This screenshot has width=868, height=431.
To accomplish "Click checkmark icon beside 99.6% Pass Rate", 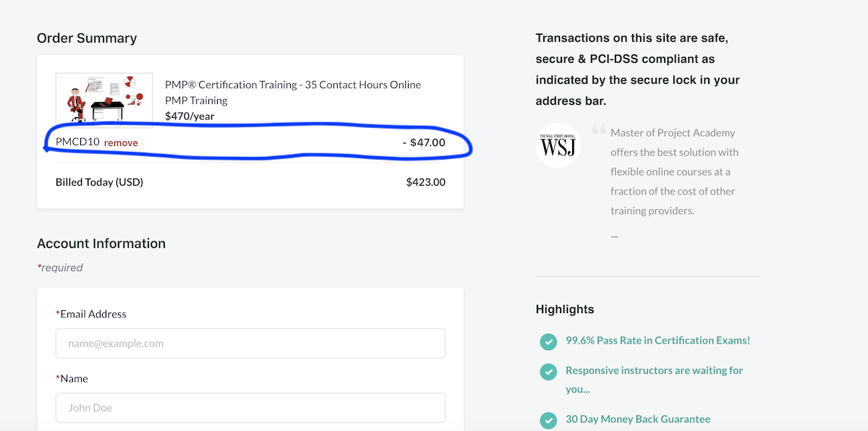I will click(x=548, y=341).
